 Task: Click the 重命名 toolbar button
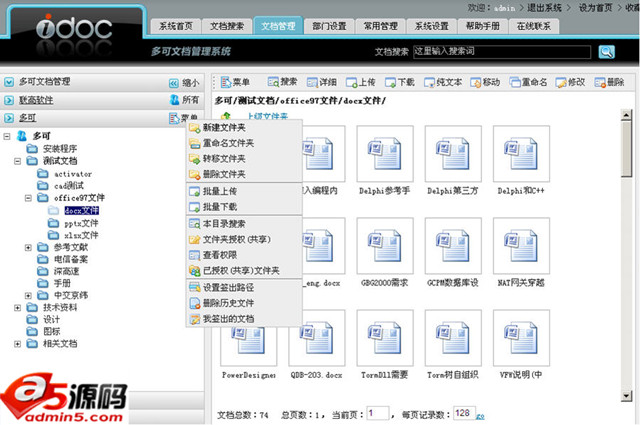click(528, 82)
